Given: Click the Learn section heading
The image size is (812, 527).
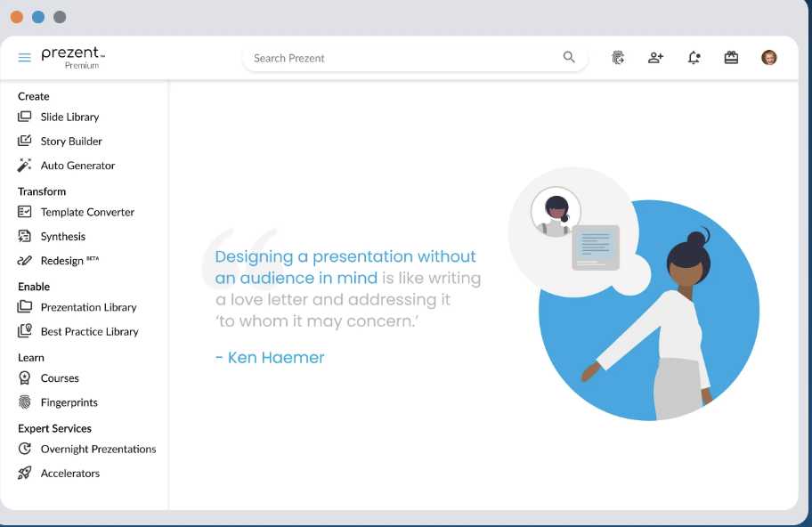Looking at the screenshot, I should (x=31, y=358).
